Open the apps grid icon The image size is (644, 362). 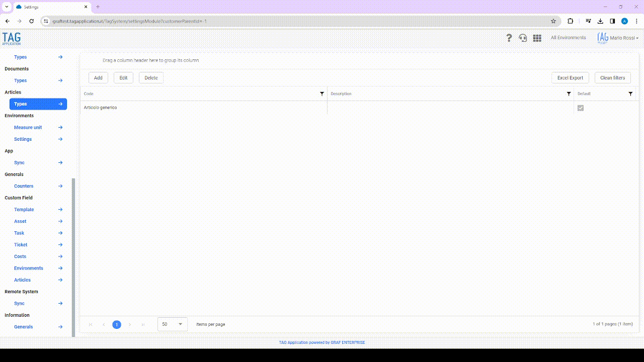pyautogui.click(x=537, y=38)
